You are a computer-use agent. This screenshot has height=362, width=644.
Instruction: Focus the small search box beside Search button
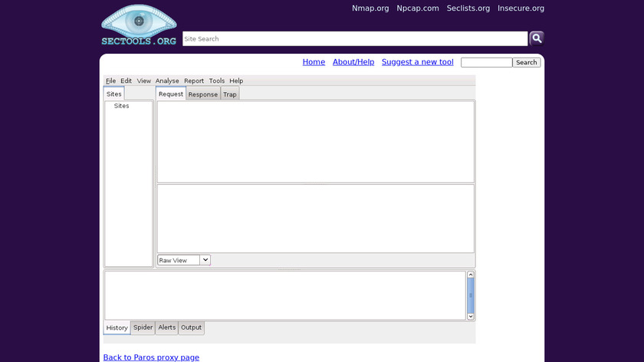click(x=487, y=62)
